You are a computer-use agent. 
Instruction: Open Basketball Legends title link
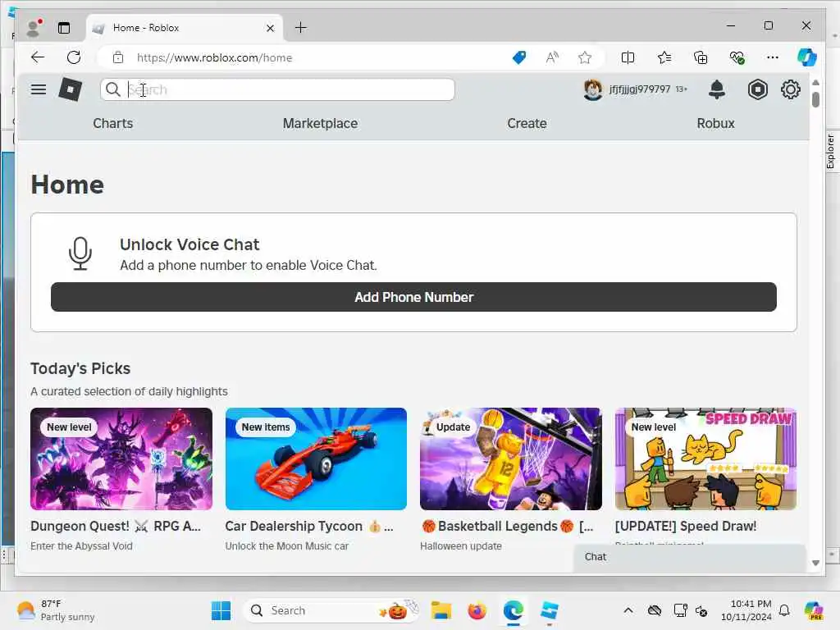click(507, 526)
